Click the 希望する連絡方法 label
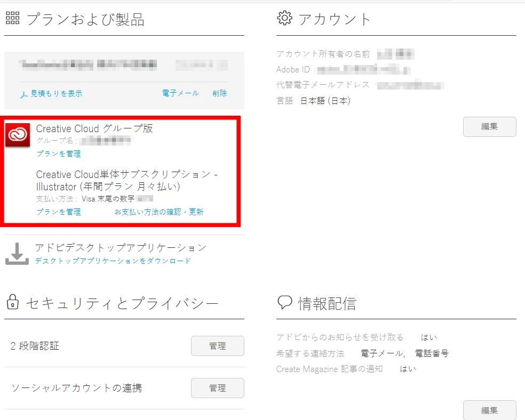 click(x=310, y=353)
